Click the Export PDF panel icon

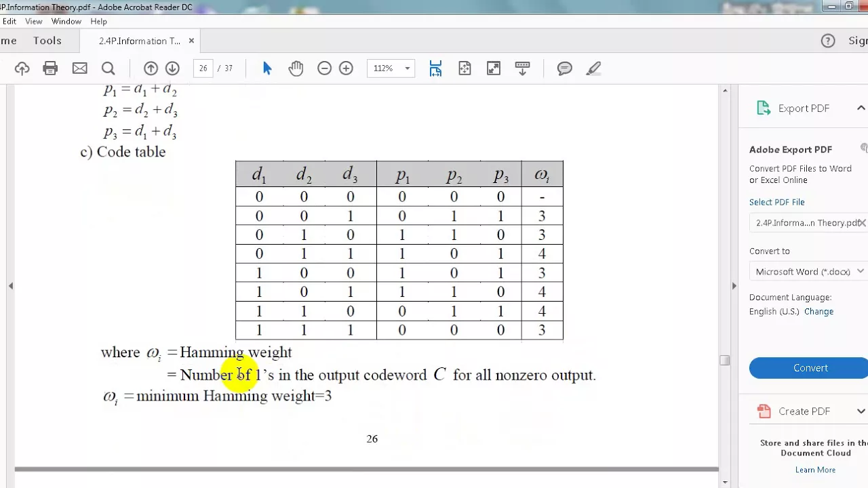764,108
